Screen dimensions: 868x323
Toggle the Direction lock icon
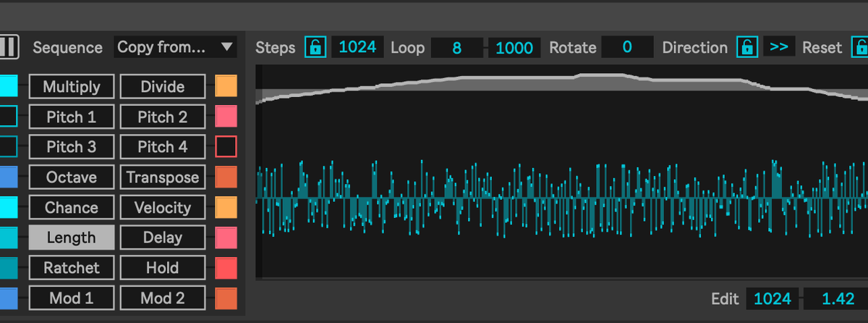[x=747, y=47]
